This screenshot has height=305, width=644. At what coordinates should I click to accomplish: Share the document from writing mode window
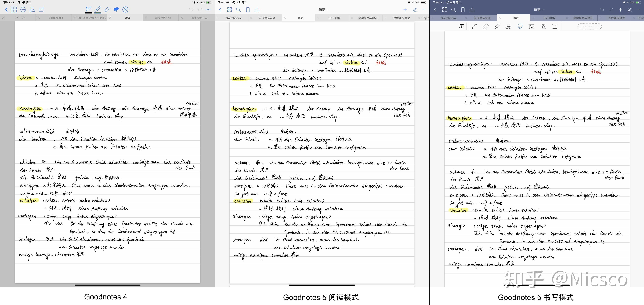tap(472, 10)
